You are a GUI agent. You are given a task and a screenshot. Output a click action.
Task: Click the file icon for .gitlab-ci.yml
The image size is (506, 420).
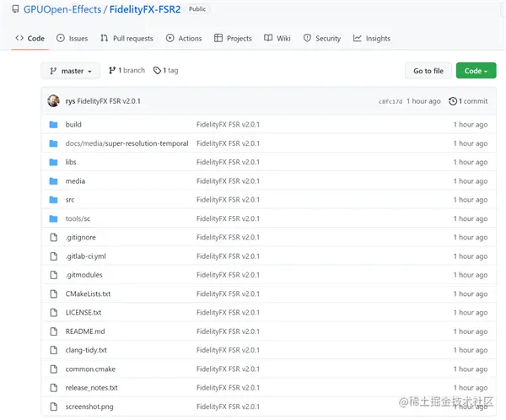(54, 256)
